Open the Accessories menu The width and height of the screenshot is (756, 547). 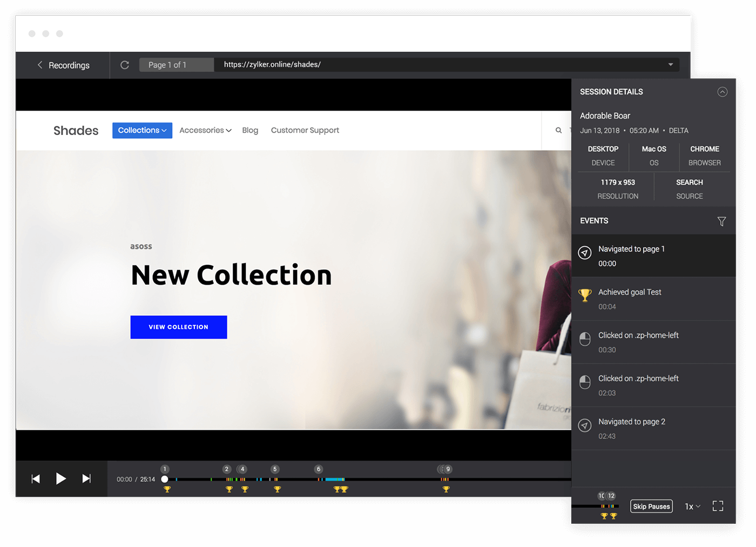205,131
